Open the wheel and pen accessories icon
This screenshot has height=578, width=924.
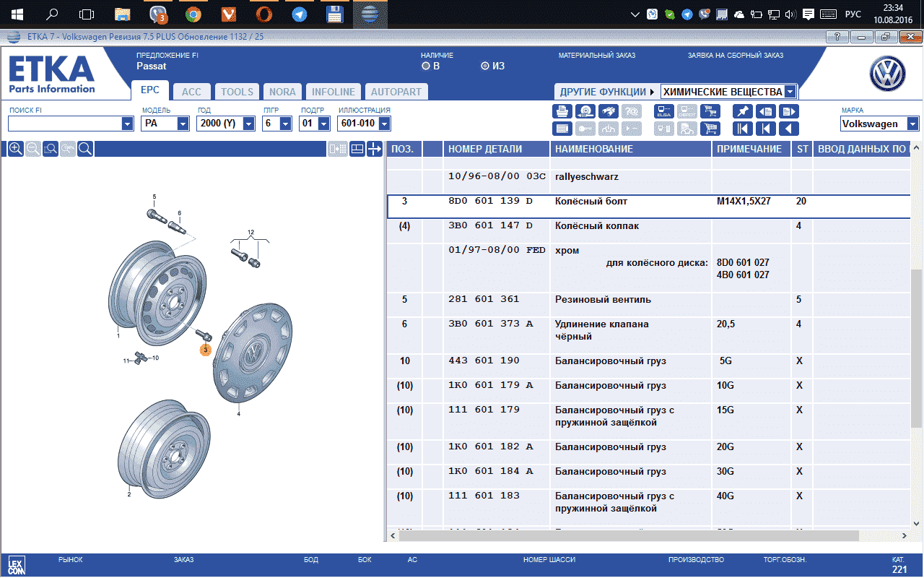586,111
